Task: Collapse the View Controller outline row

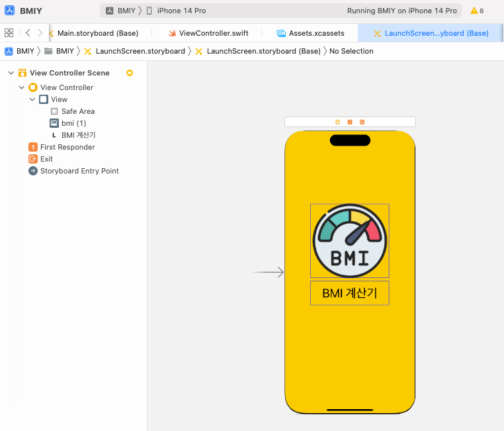Action: tap(22, 87)
